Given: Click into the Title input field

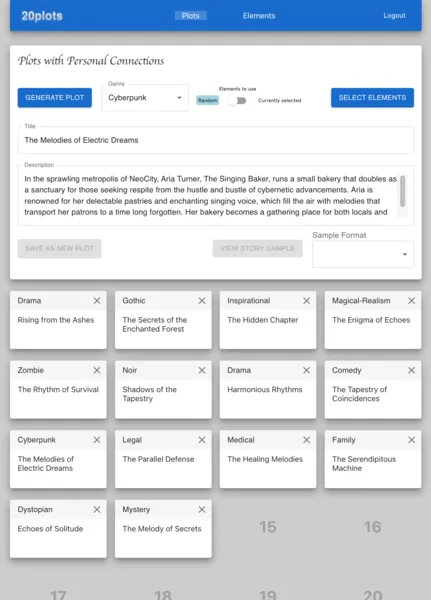Looking at the screenshot, I should (x=216, y=140).
